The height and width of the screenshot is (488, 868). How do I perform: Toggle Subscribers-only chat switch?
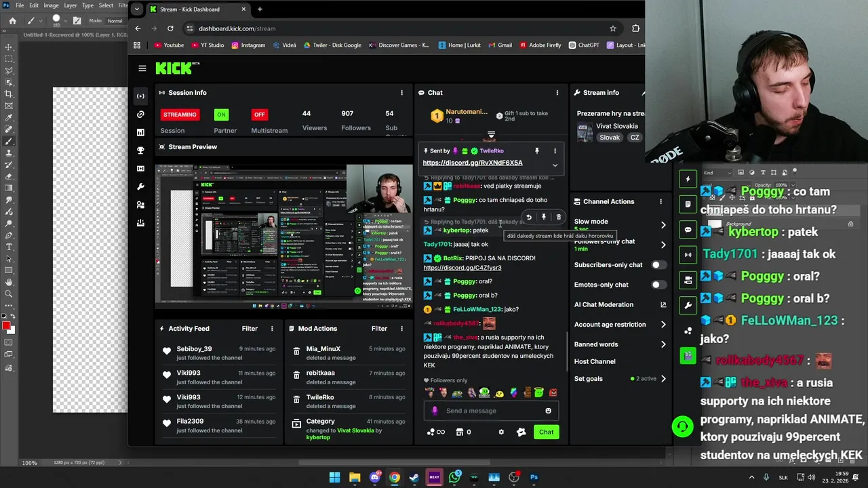(658, 265)
